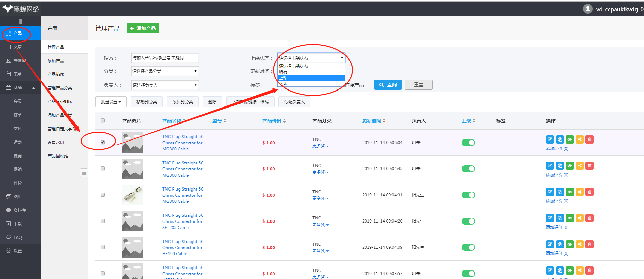Click the red trash icon in fifth product row

point(590,244)
